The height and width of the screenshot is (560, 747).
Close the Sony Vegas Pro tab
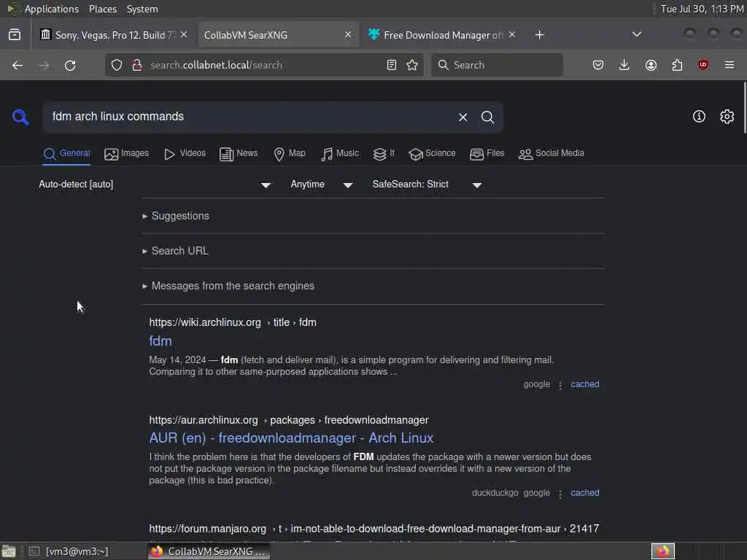[x=184, y=35]
